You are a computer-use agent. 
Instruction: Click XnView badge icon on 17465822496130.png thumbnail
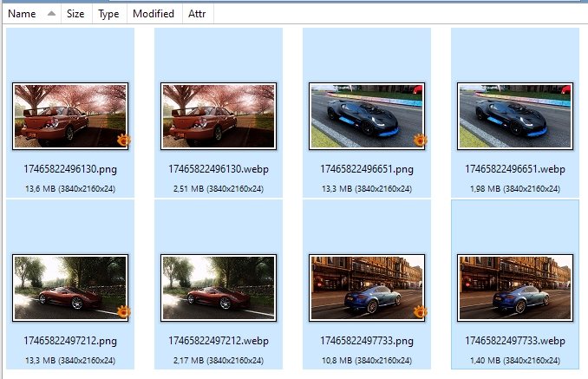tap(124, 140)
